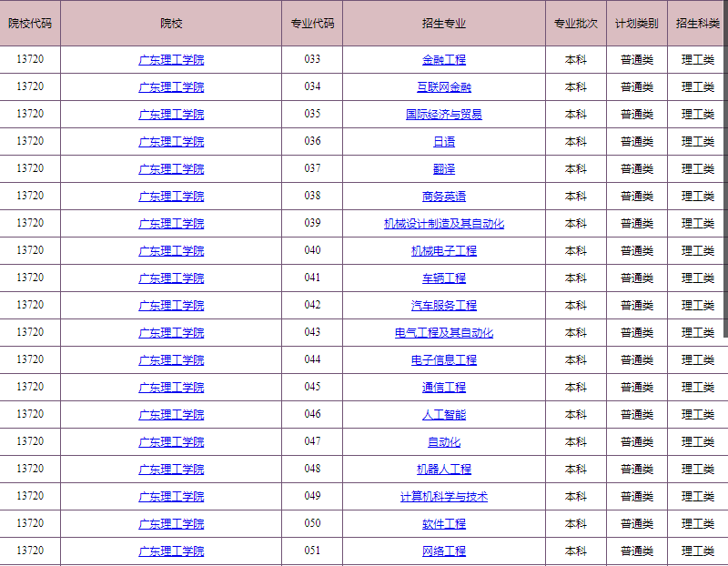
Task: Open the 电子信息工程 major link
Action: 444,360
